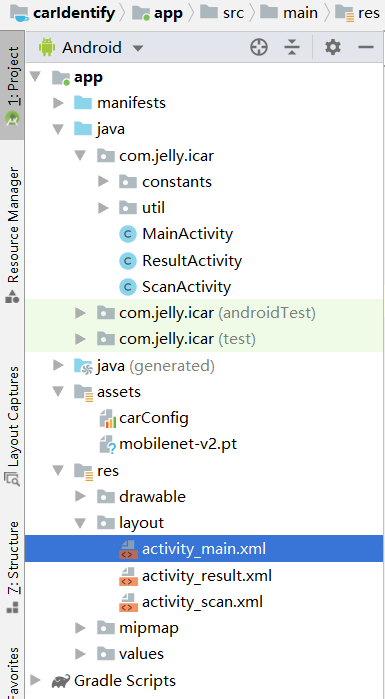Click the locate/select opened file target icon

(x=259, y=47)
